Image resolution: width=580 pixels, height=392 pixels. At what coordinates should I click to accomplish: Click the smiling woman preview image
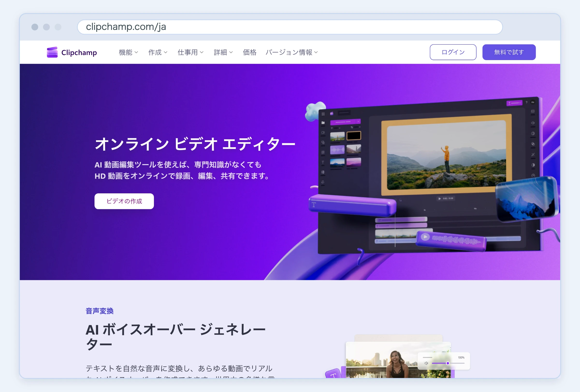[398, 360]
